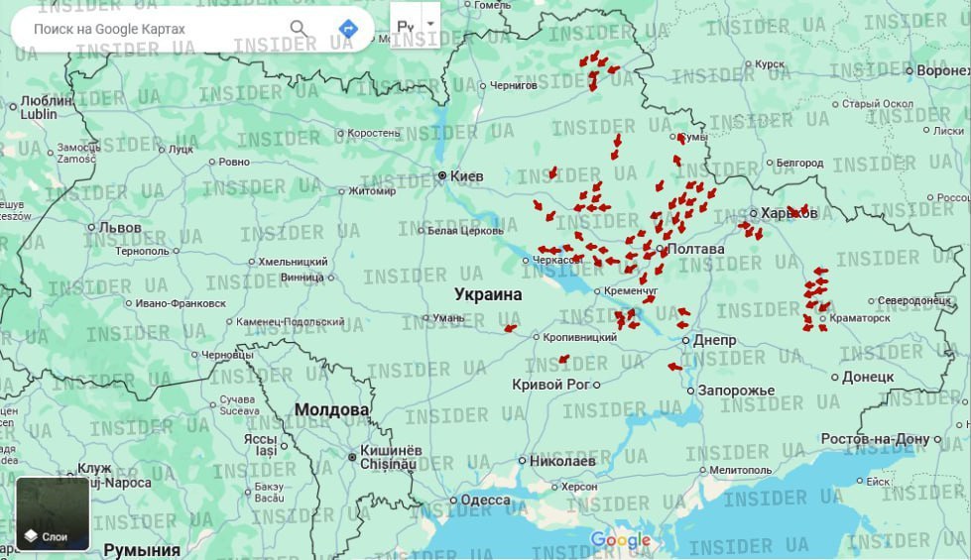Toggle satellite view via the Слои thumbnail
This screenshot has height=560, width=971.
[x=53, y=513]
